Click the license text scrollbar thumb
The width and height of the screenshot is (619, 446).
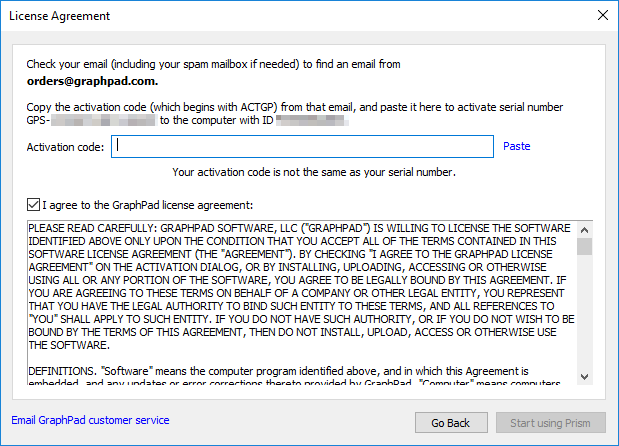(584, 246)
